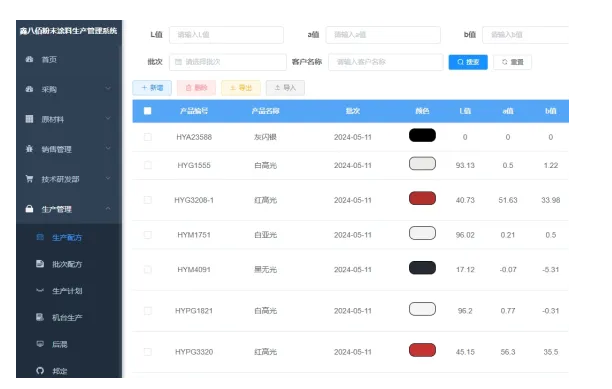Collapse the 生产管理 menu chevron
The height and width of the screenshot is (389, 612).
pos(108,209)
